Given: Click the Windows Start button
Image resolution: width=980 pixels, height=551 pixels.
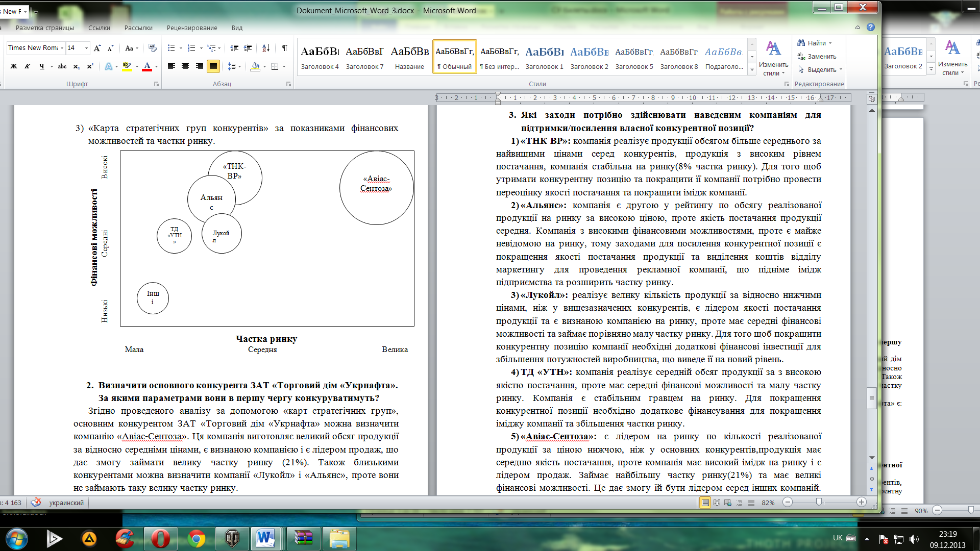Looking at the screenshot, I should [x=16, y=538].
